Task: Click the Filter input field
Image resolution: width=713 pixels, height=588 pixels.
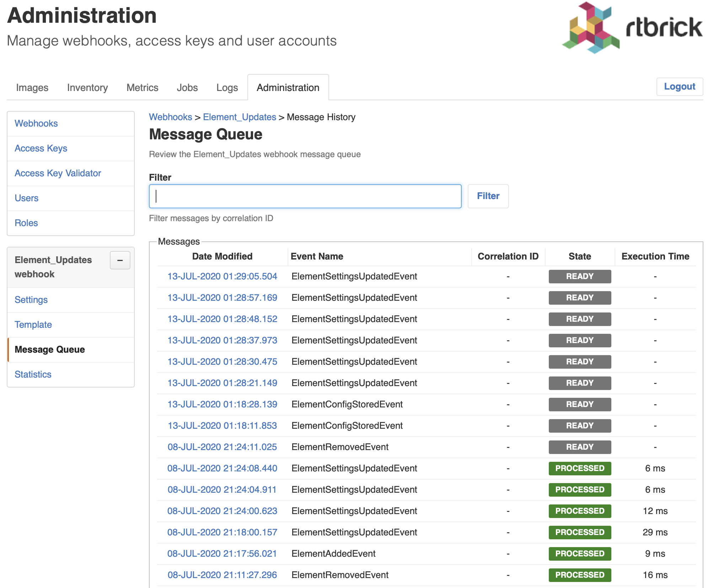Action: click(x=305, y=196)
